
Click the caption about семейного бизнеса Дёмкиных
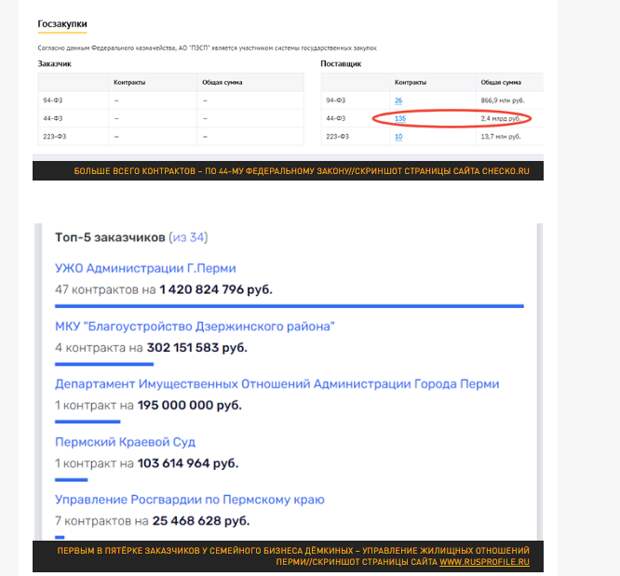[293, 556]
